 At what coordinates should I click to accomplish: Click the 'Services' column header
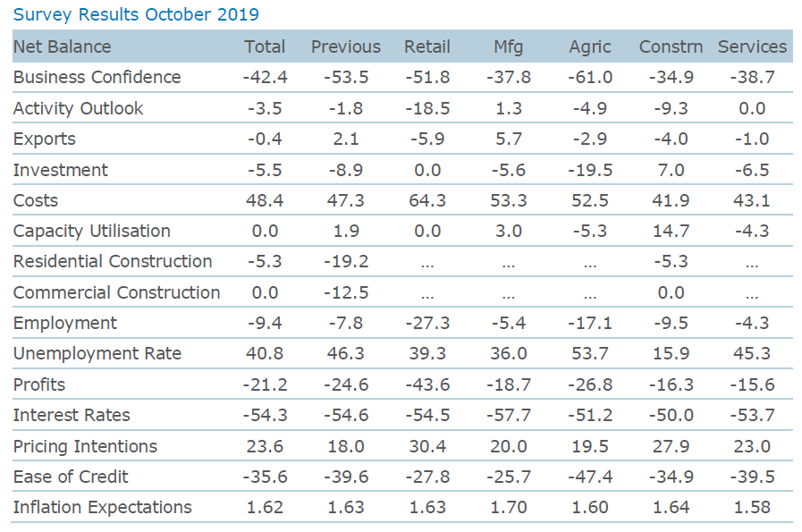tap(753, 46)
